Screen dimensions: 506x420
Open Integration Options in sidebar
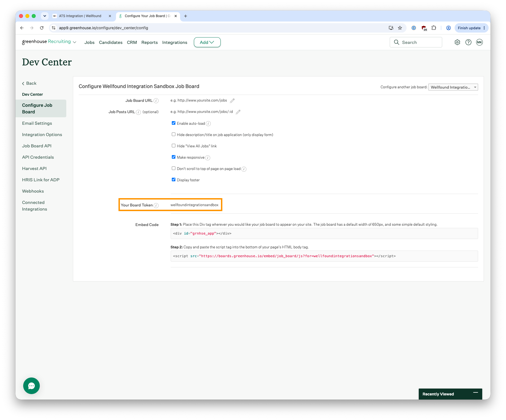click(42, 135)
